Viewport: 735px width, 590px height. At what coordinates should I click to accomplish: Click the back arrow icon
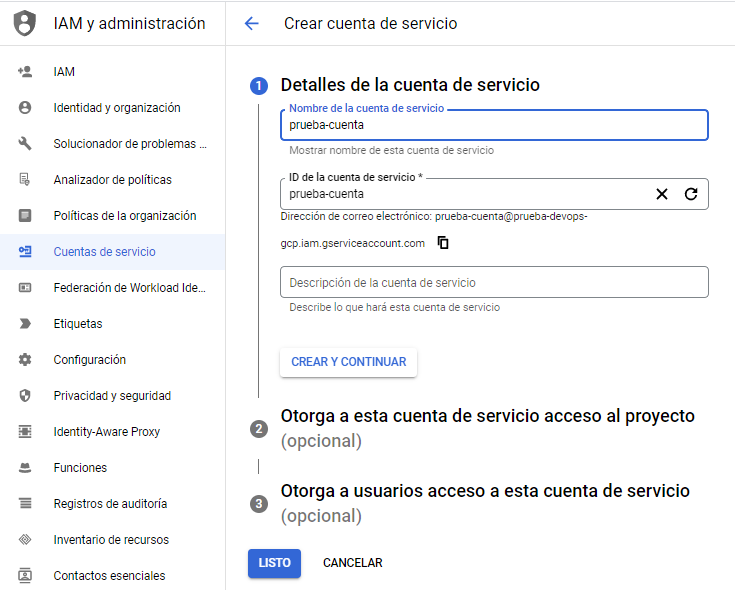pos(251,23)
